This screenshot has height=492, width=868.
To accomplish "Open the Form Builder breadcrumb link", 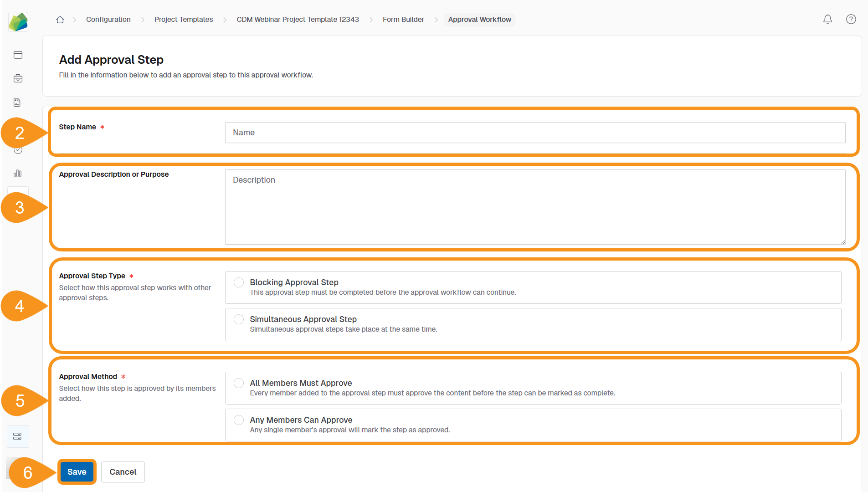I will (x=403, y=19).
